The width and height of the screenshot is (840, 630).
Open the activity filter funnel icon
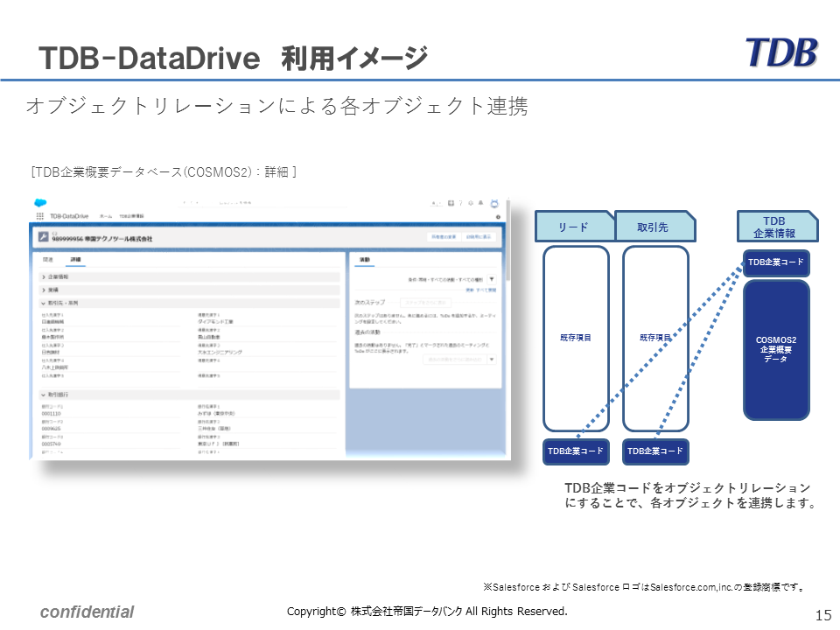(493, 280)
